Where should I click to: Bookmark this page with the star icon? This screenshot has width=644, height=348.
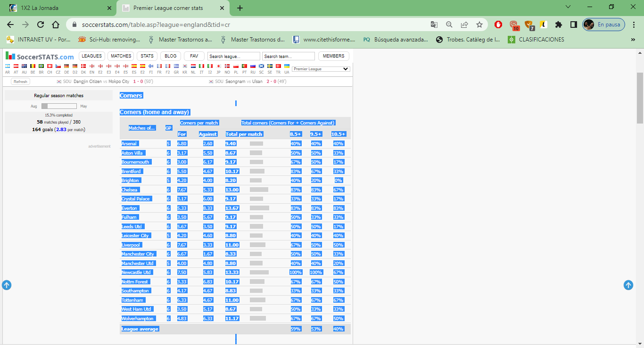479,25
